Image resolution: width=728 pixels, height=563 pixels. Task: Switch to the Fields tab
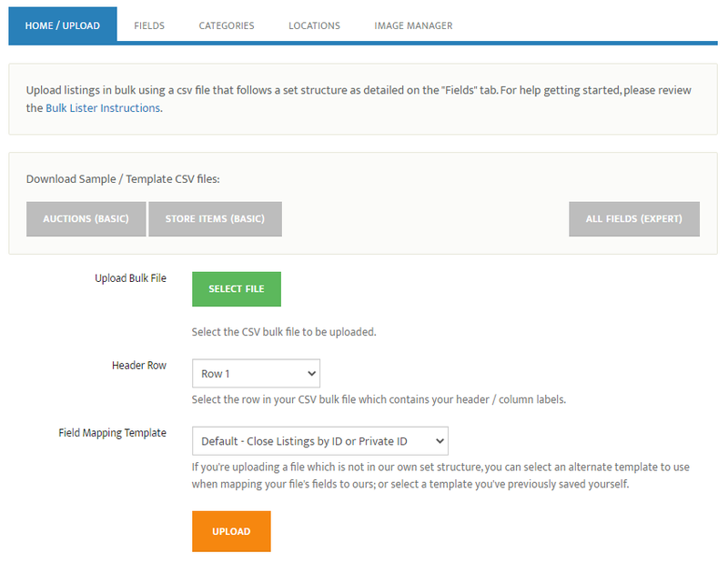click(149, 25)
